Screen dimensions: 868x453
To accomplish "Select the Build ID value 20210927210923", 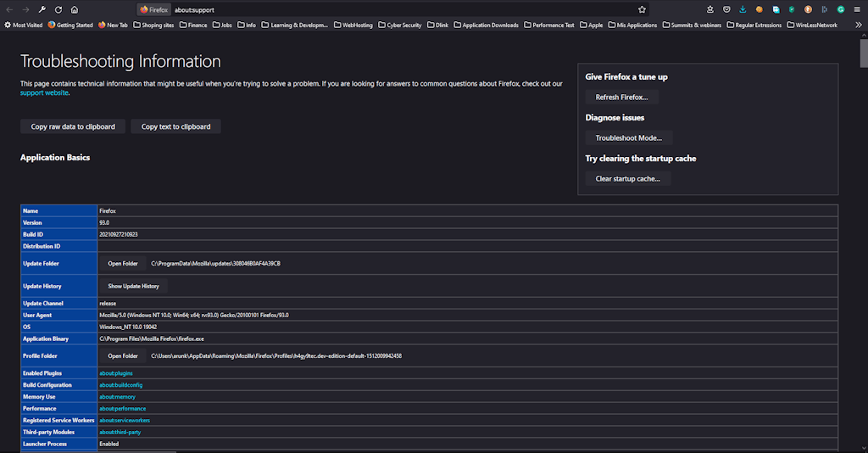I will click(x=119, y=234).
